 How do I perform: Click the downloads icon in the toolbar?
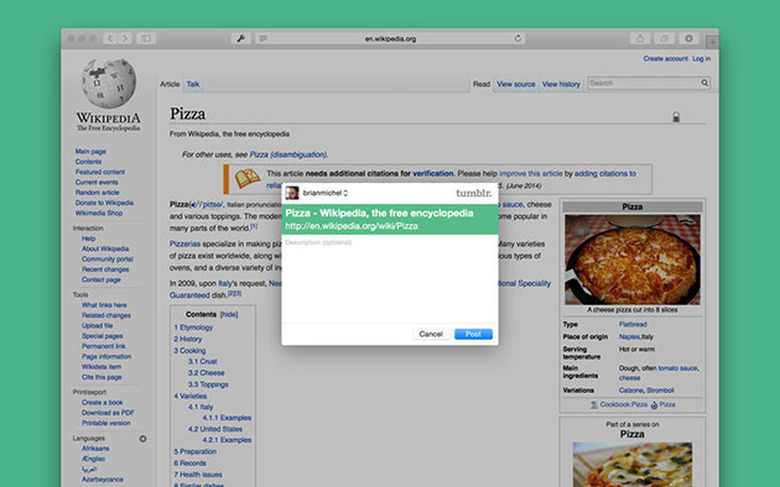[x=688, y=38]
